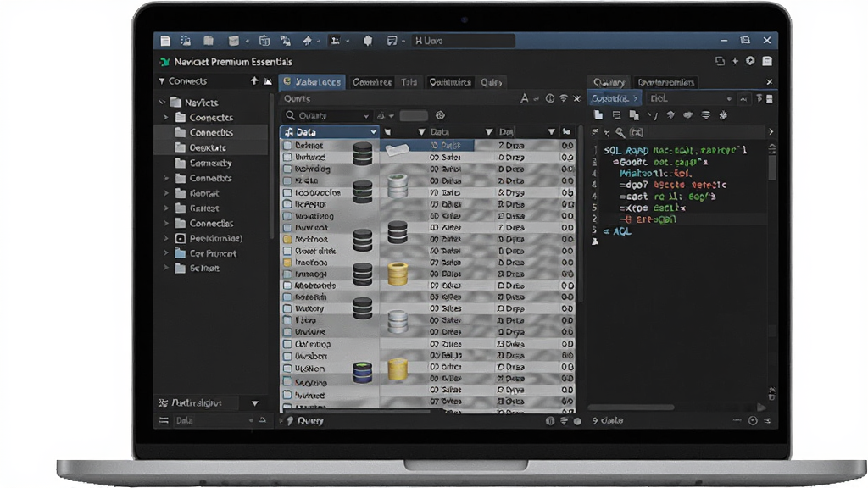Click the magnifier key icon above SQL code

click(620, 132)
